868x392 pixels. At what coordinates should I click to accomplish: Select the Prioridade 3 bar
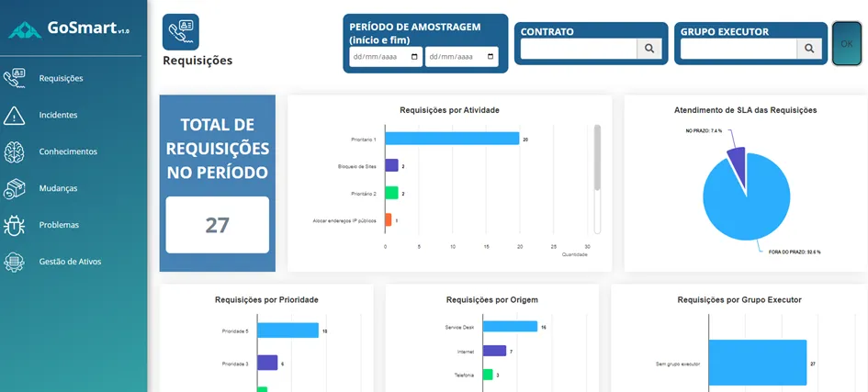(x=266, y=363)
